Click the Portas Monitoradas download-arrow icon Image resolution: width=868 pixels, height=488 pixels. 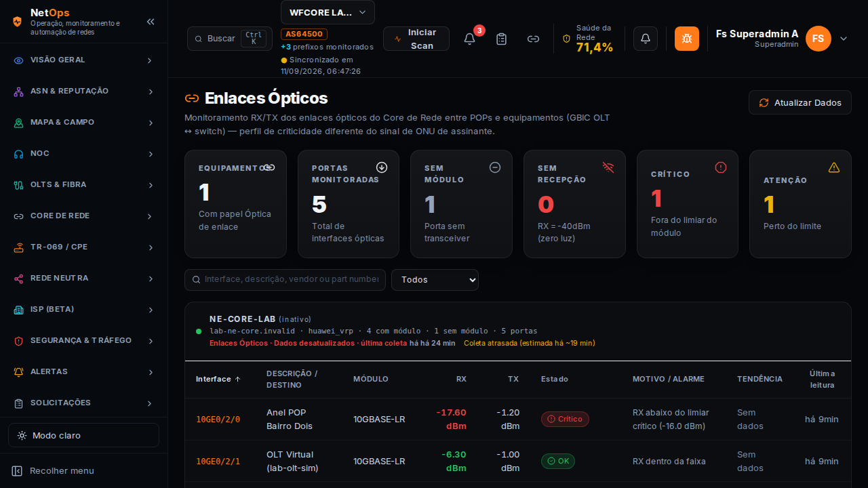[x=382, y=167]
